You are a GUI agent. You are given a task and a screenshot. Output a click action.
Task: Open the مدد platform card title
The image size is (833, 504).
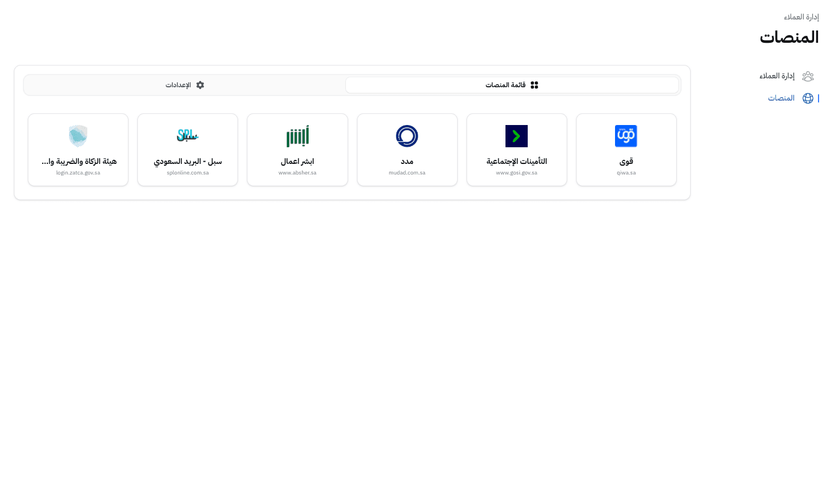407,161
